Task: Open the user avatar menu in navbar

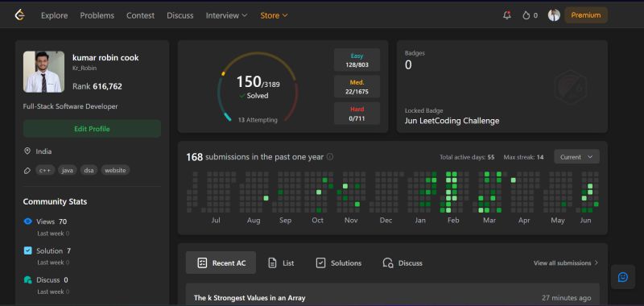Action: pos(554,15)
